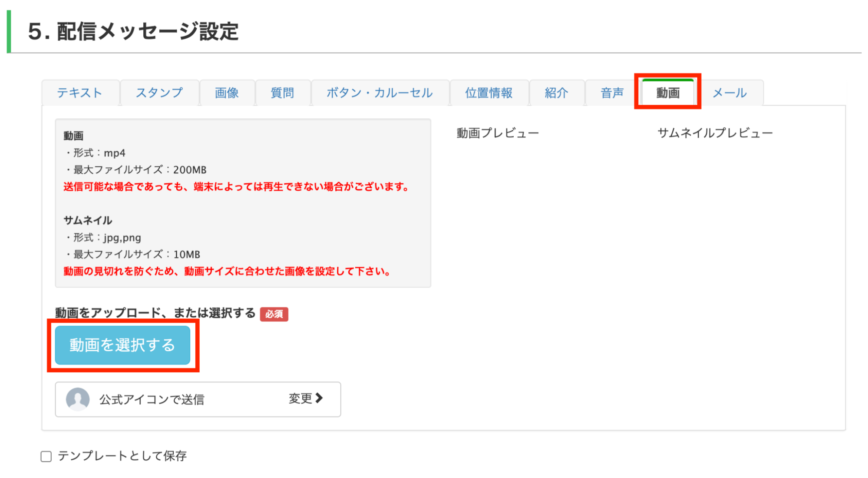Click the 動画 tab

click(x=667, y=93)
